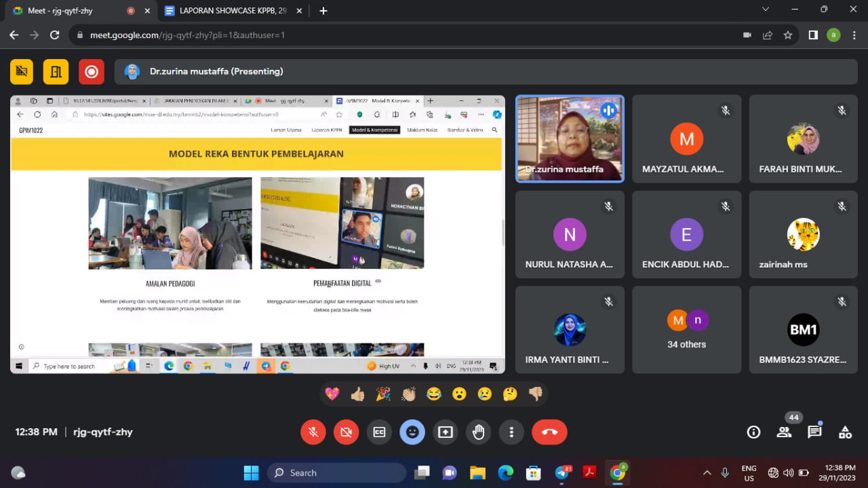The image size is (868, 488).
Task: Show the participants list
Action: point(784,432)
